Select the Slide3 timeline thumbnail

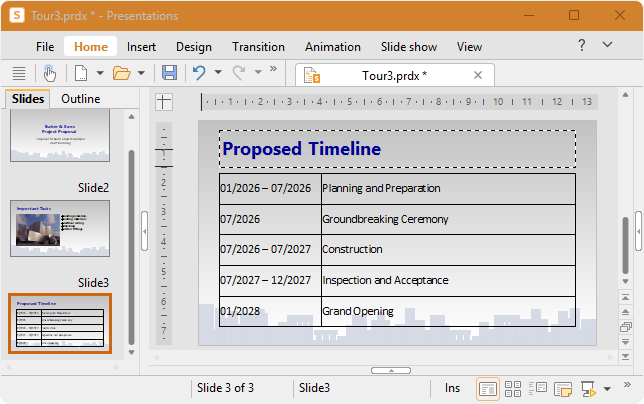(60, 324)
